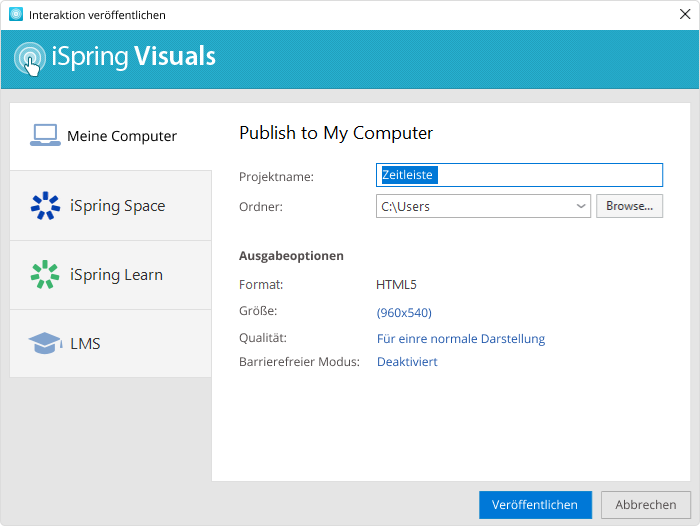700x526 pixels.
Task: Click the Deaktiviert accessibility mode link
Action: coord(407,362)
